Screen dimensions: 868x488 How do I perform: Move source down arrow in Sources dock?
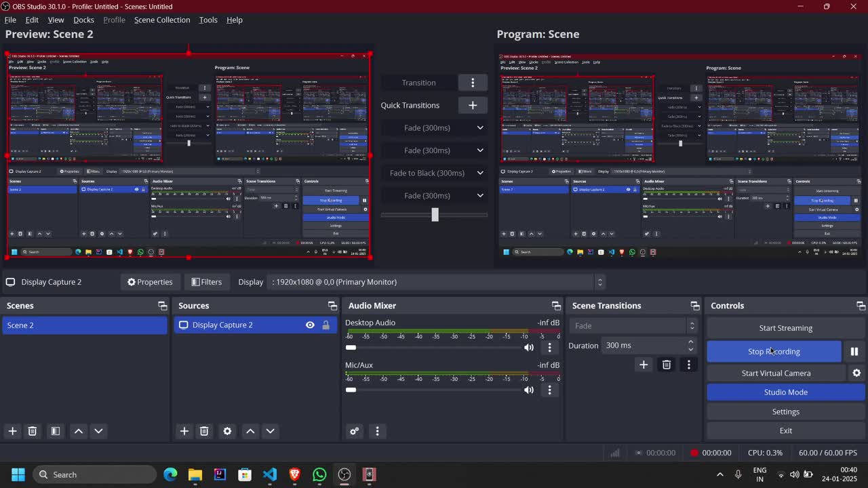click(x=270, y=431)
